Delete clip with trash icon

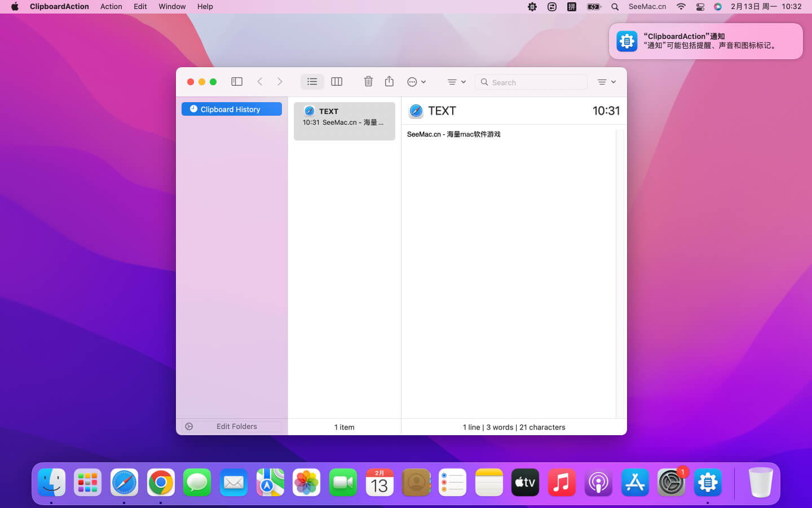click(x=368, y=82)
